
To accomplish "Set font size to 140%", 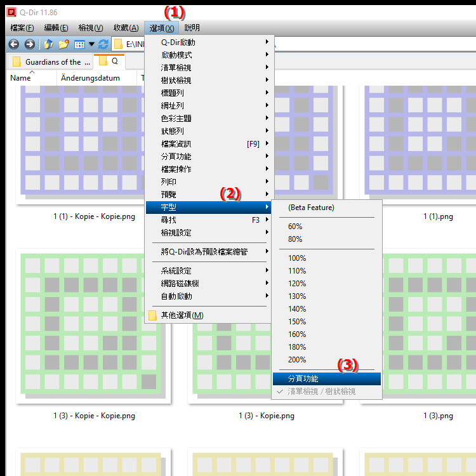I will (x=327, y=309).
